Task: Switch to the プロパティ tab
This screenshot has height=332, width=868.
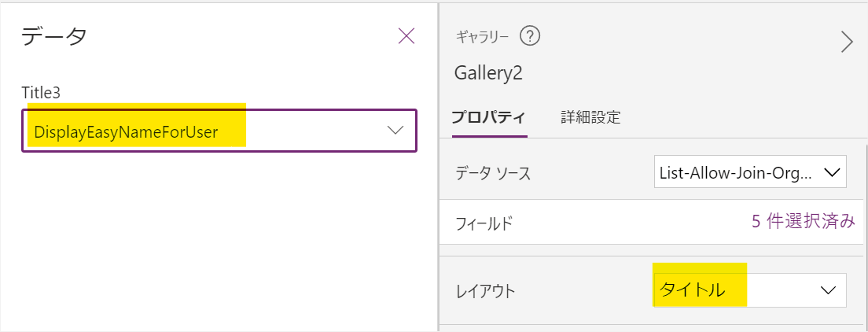Action: click(x=488, y=117)
